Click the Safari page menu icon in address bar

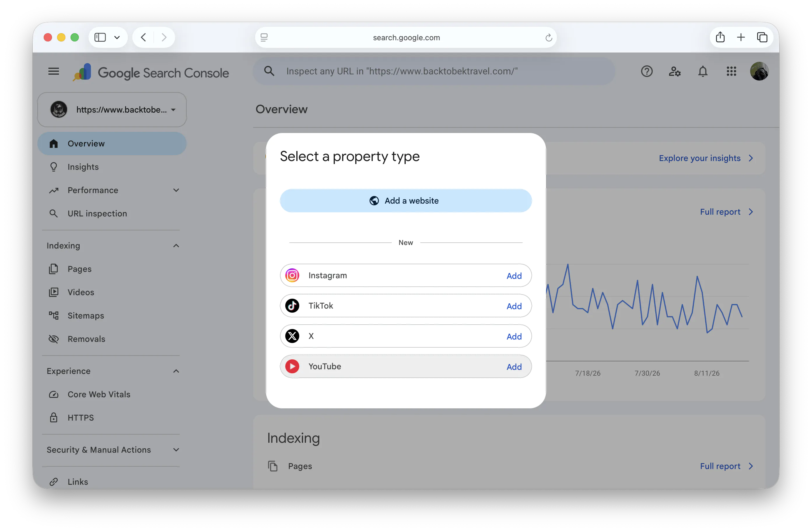coord(264,38)
